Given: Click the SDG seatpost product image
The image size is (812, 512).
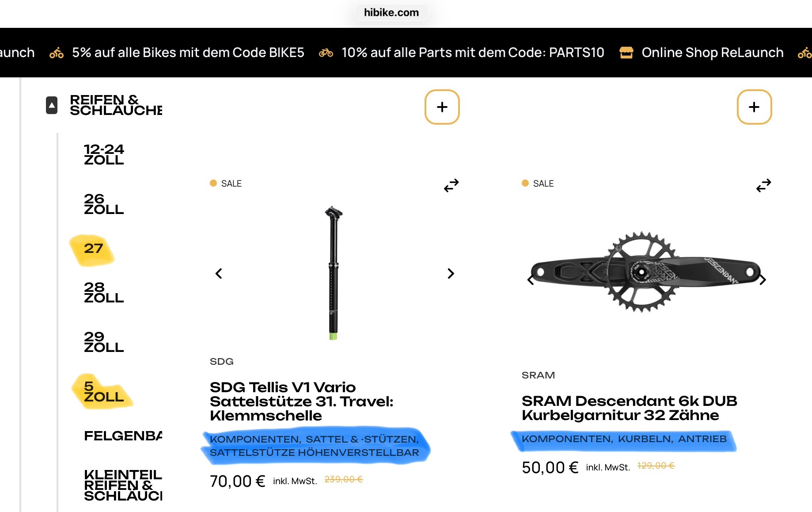Looking at the screenshot, I should (x=334, y=273).
